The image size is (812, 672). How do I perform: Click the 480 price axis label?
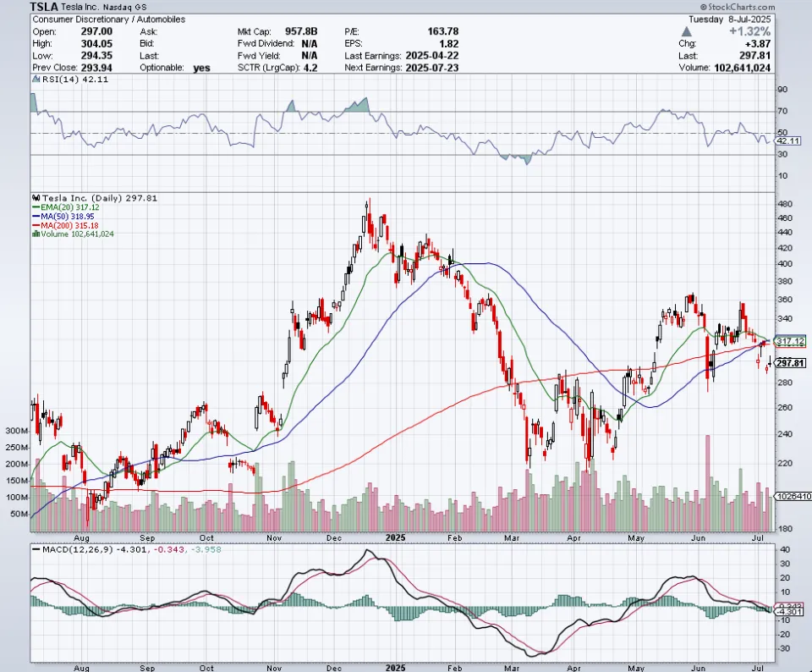(785, 204)
